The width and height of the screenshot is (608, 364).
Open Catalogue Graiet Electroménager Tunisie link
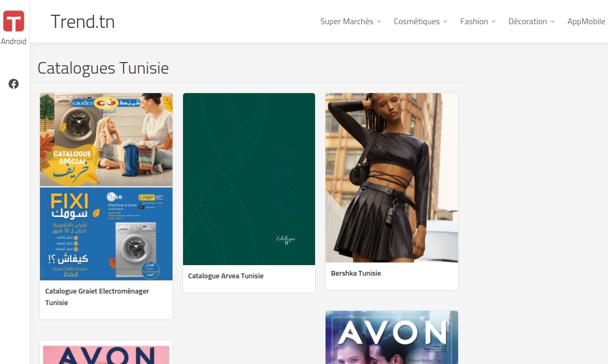(x=97, y=297)
